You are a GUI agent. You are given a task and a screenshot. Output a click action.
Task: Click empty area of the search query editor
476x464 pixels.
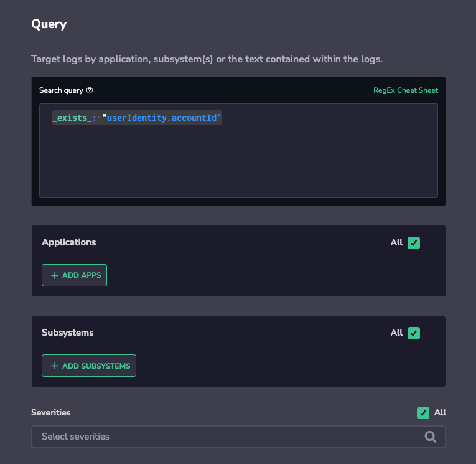(x=238, y=161)
